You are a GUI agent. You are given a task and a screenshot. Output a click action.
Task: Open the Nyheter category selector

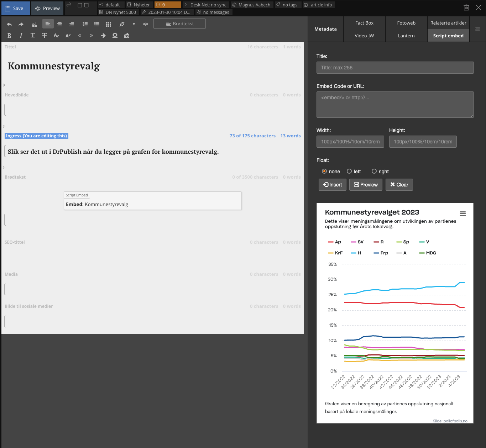point(139,5)
